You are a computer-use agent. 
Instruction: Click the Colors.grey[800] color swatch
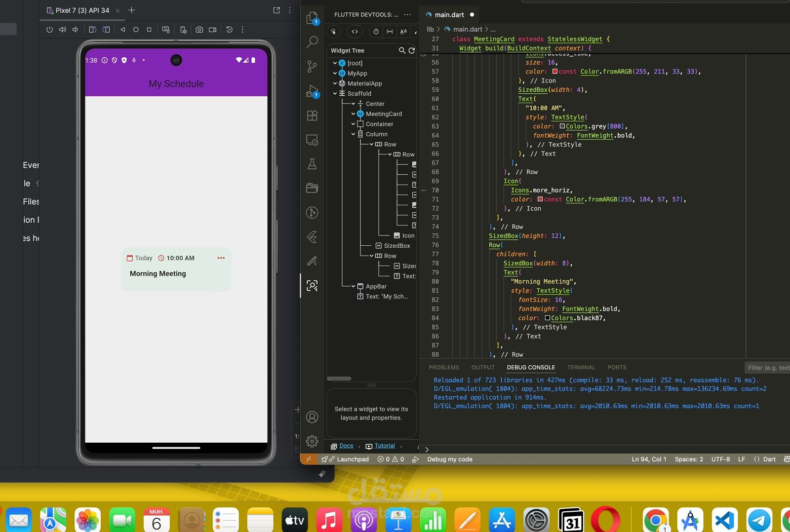tap(562, 126)
